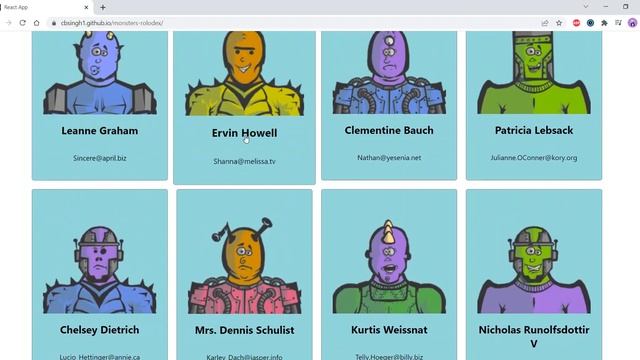Minimize the browser window
Screen dimensions: 640x360
[605, 7]
